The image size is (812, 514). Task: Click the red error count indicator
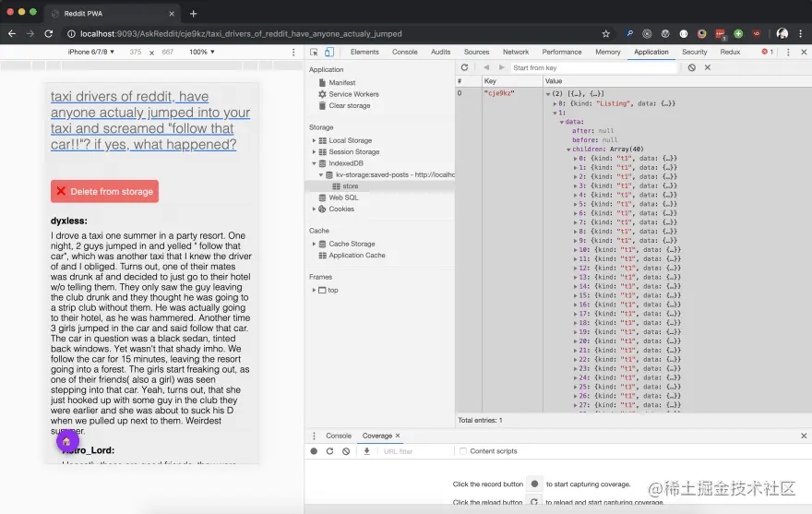[x=768, y=52]
